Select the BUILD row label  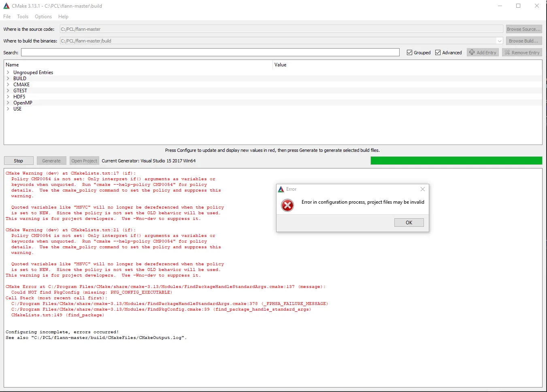point(20,79)
